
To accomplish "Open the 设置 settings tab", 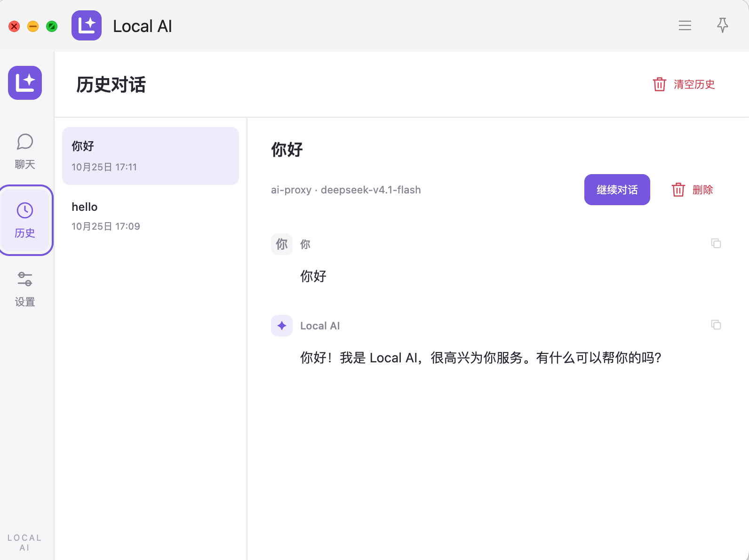I will click(x=25, y=289).
